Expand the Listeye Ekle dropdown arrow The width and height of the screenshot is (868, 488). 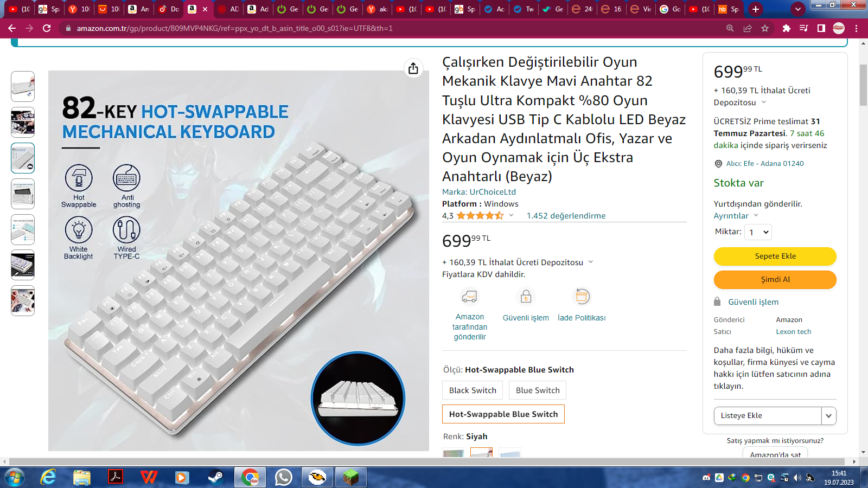click(828, 416)
